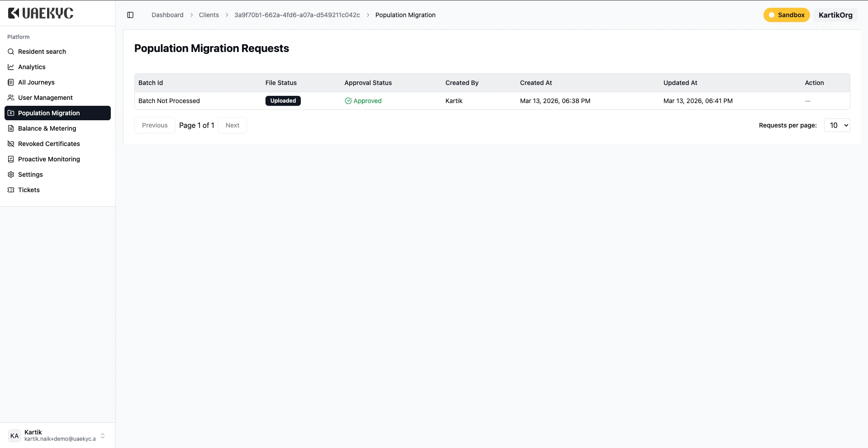Open the KartikOrg organization selector
Image resolution: width=868 pixels, height=448 pixels.
(x=835, y=15)
